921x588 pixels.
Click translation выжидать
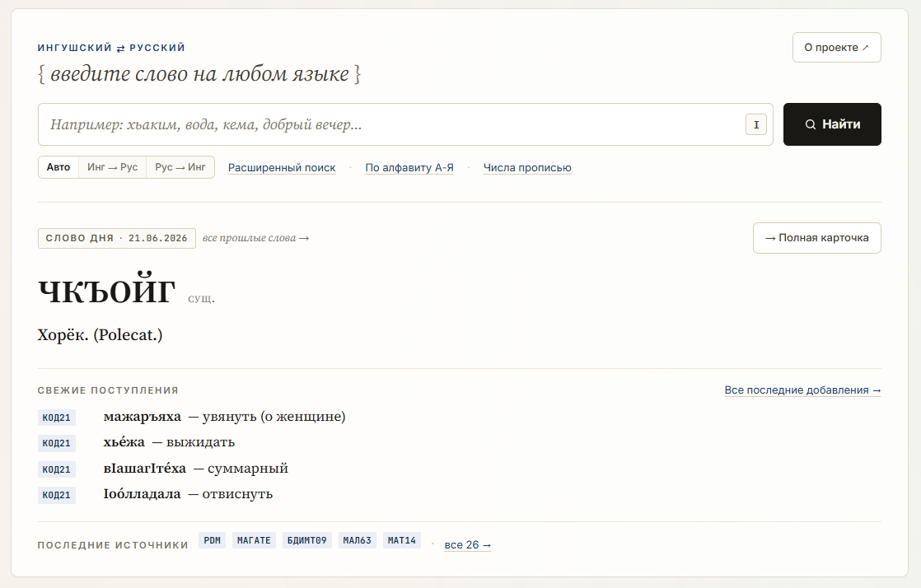[x=200, y=442]
